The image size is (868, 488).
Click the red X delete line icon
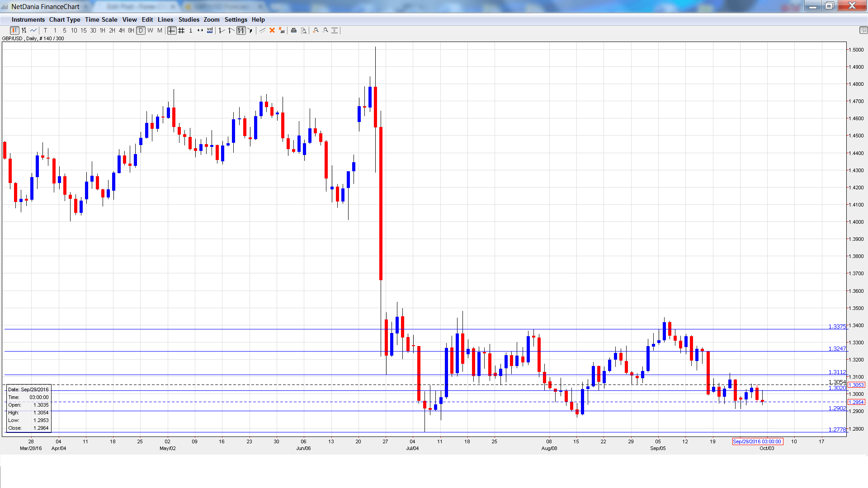click(x=272, y=31)
